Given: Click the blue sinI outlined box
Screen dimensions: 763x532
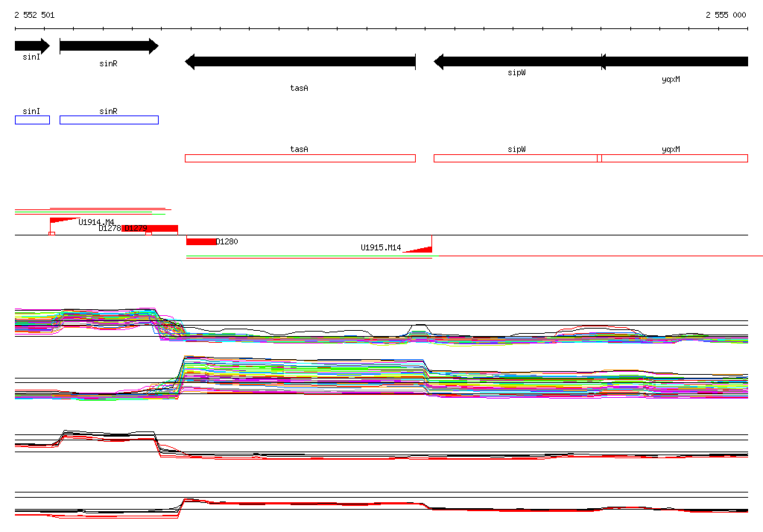Looking at the screenshot, I should [32, 120].
